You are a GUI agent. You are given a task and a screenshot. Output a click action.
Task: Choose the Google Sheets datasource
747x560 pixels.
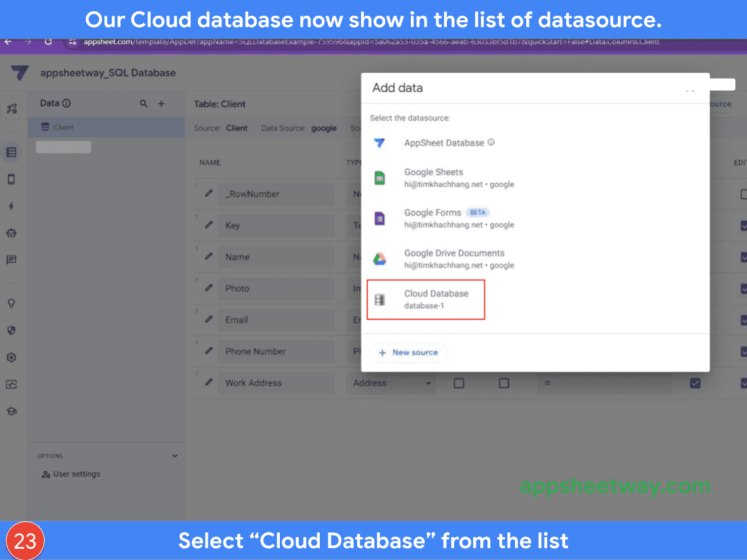[433, 177]
